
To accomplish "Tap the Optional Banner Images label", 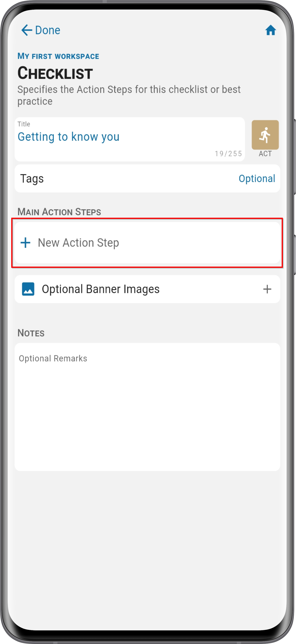I will click(101, 289).
